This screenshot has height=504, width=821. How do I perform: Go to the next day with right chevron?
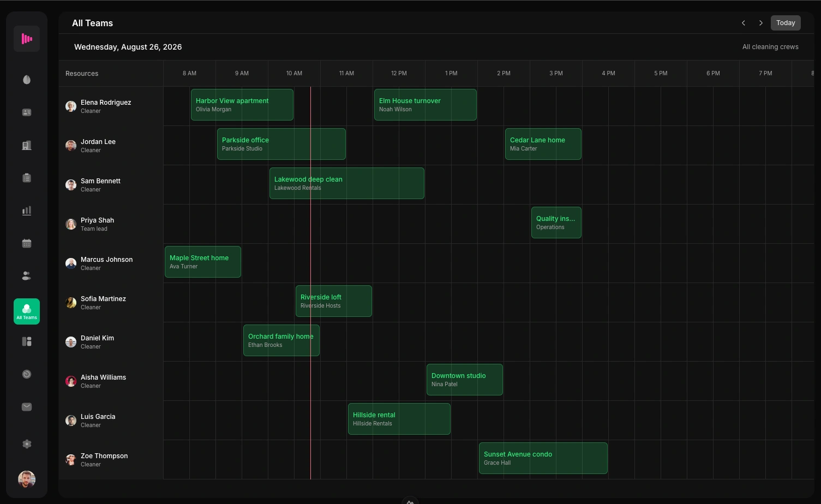coord(761,23)
